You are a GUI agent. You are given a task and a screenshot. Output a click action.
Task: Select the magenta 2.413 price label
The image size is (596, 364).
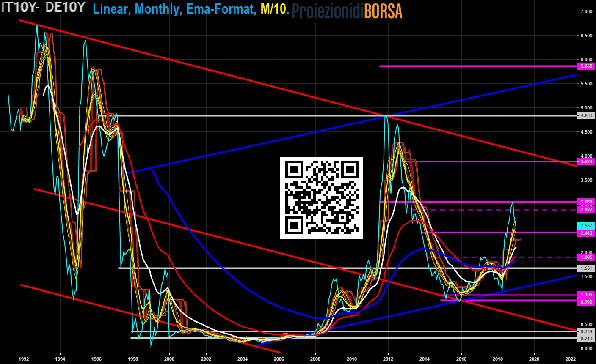(586, 233)
